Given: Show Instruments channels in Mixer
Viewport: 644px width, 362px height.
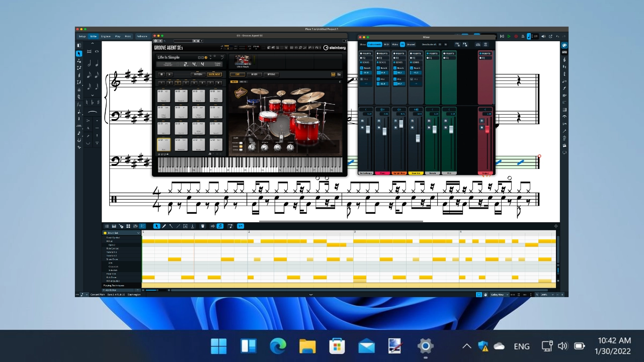Looking at the screenshot, I should coord(374,44).
